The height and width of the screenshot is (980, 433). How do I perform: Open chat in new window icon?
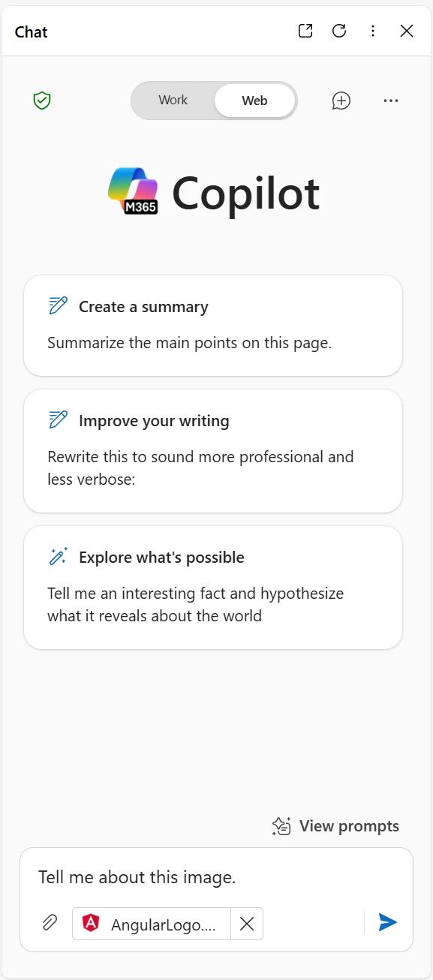pos(305,31)
